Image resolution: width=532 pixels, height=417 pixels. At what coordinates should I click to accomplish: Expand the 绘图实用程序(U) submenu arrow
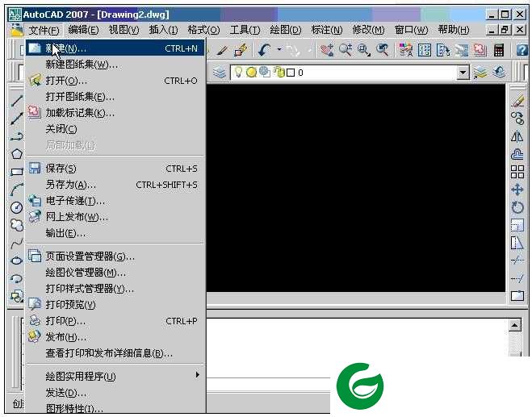point(198,374)
